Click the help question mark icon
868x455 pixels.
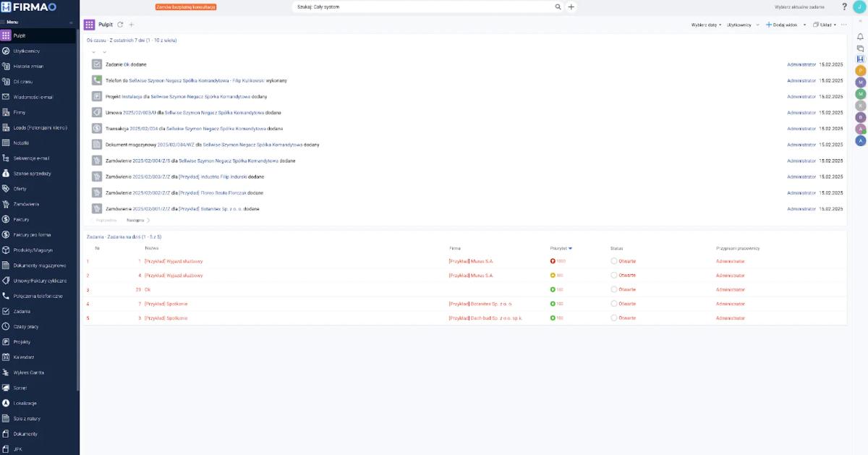click(x=844, y=7)
